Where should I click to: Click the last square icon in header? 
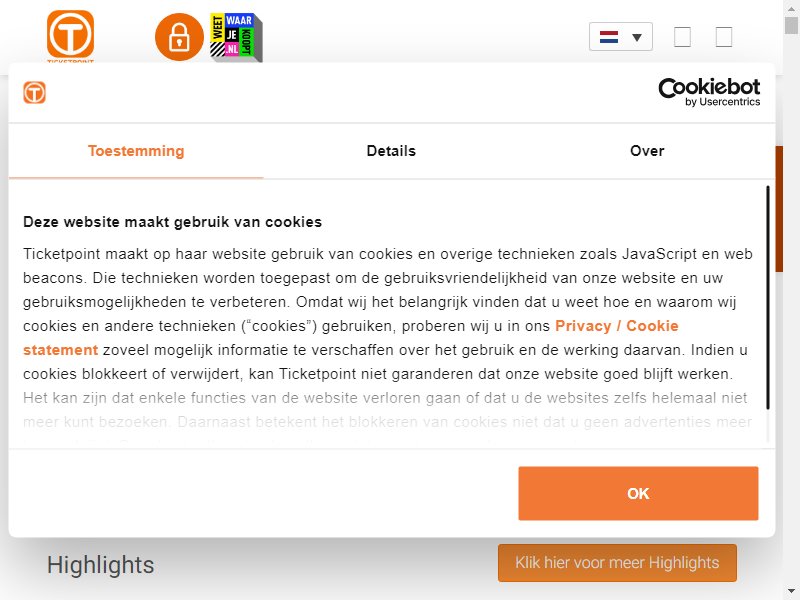[723, 37]
